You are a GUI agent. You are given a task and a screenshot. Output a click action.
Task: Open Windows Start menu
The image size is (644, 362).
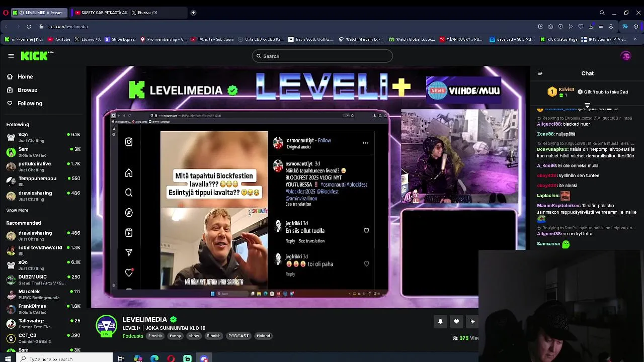coord(8,358)
